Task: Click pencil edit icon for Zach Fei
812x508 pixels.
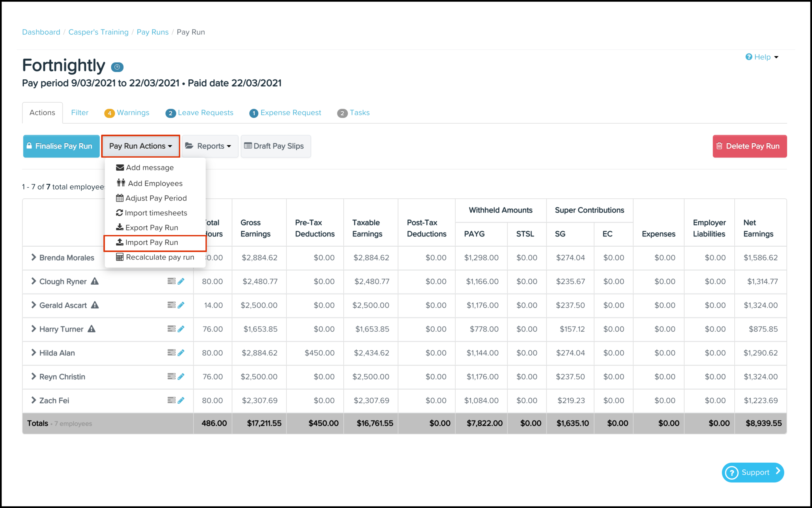Action: (181, 400)
